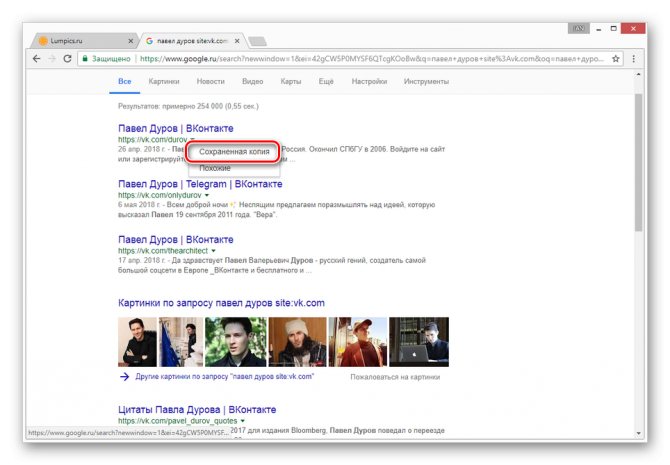This screenshot has width=670, height=465.
Task: Open fourth thumbnail with white hat
Action: tap(297, 342)
